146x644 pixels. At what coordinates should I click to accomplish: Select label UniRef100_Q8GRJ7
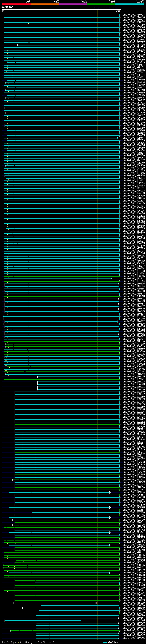(x=134, y=266)
